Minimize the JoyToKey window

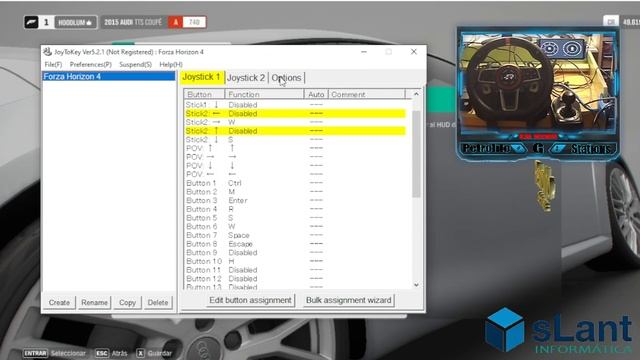coord(364,51)
